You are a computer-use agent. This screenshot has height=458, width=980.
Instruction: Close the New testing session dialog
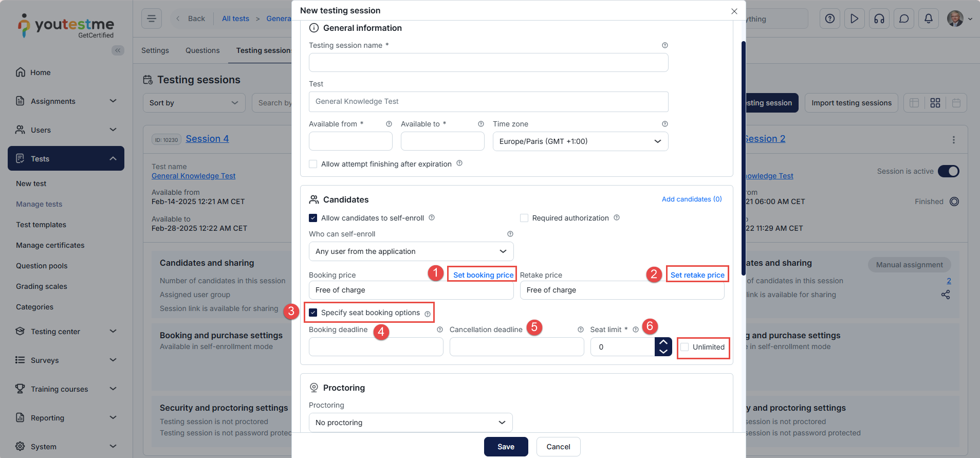pyautogui.click(x=734, y=11)
